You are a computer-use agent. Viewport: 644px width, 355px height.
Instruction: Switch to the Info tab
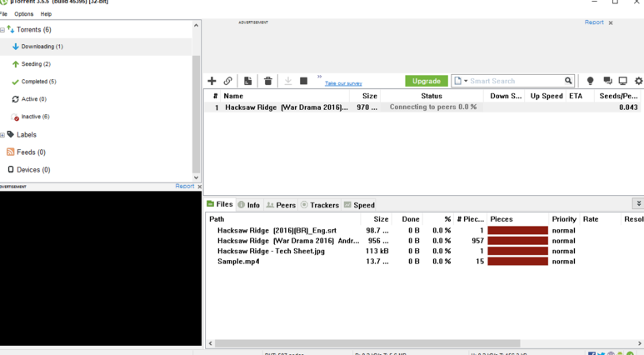(249, 205)
